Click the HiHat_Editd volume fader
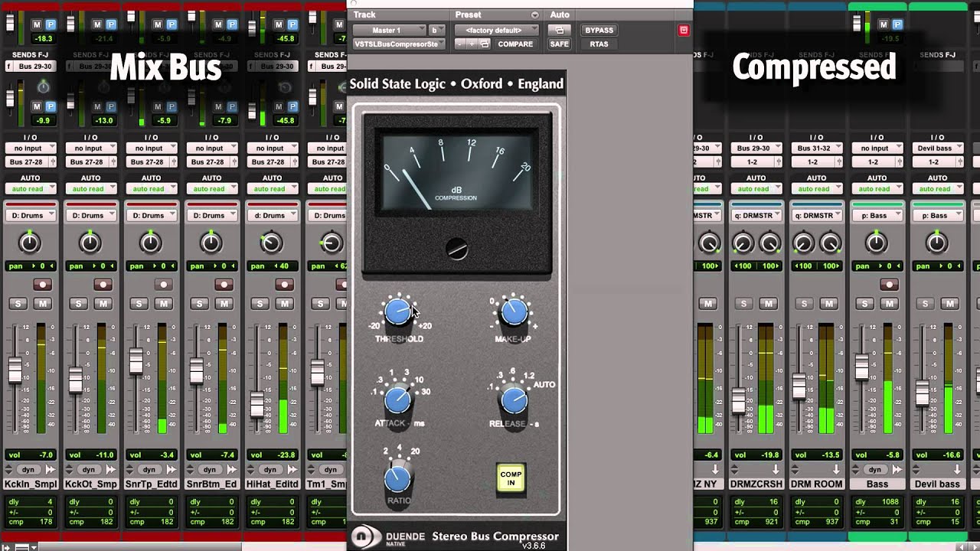The width and height of the screenshot is (980, 551). click(256, 405)
